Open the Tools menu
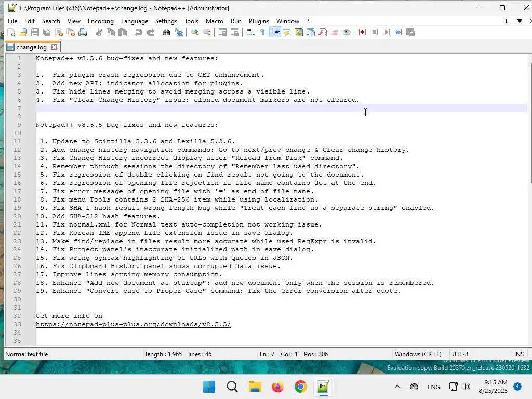This screenshot has height=399, width=532. (191, 21)
